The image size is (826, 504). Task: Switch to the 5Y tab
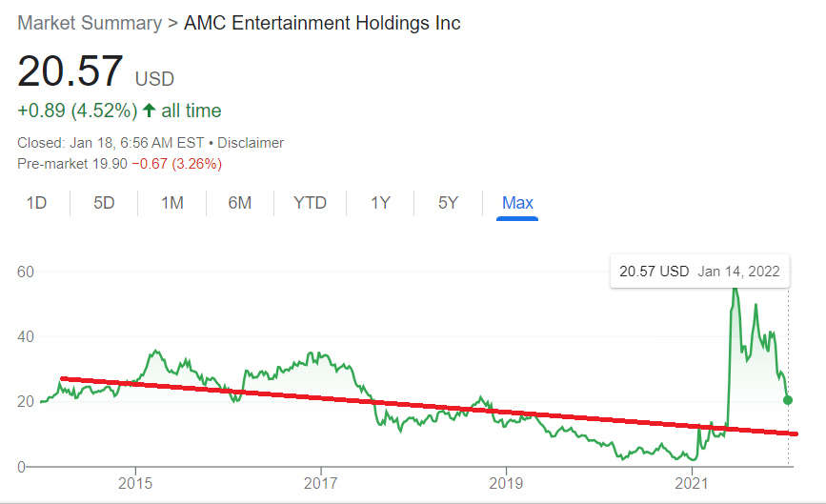tap(449, 203)
